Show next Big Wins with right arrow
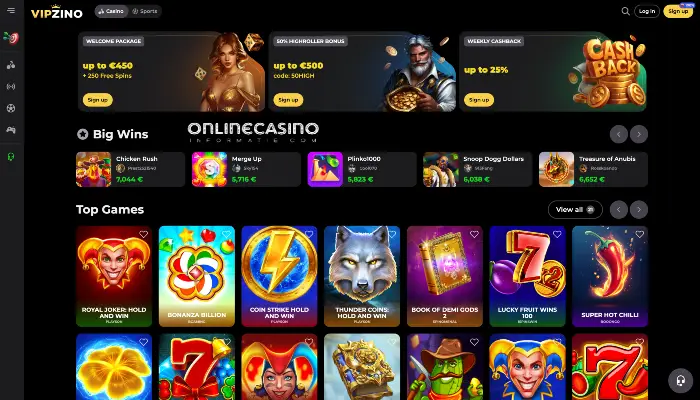The width and height of the screenshot is (700, 400). 639,134
